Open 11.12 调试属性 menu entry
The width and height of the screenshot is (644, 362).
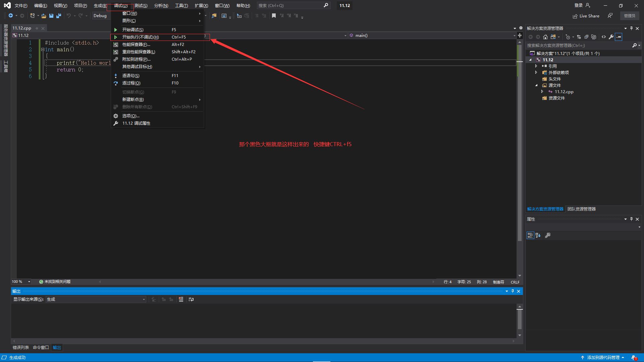click(157, 123)
